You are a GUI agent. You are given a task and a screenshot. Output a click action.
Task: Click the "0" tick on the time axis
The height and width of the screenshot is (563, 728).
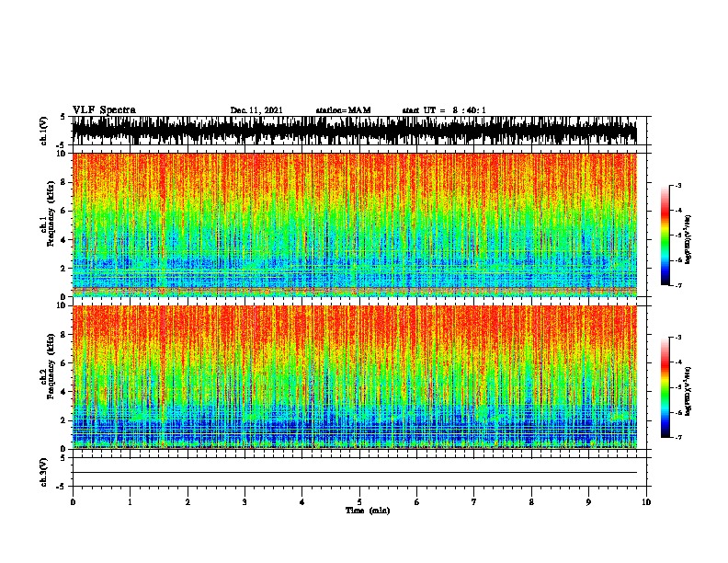pos(73,502)
